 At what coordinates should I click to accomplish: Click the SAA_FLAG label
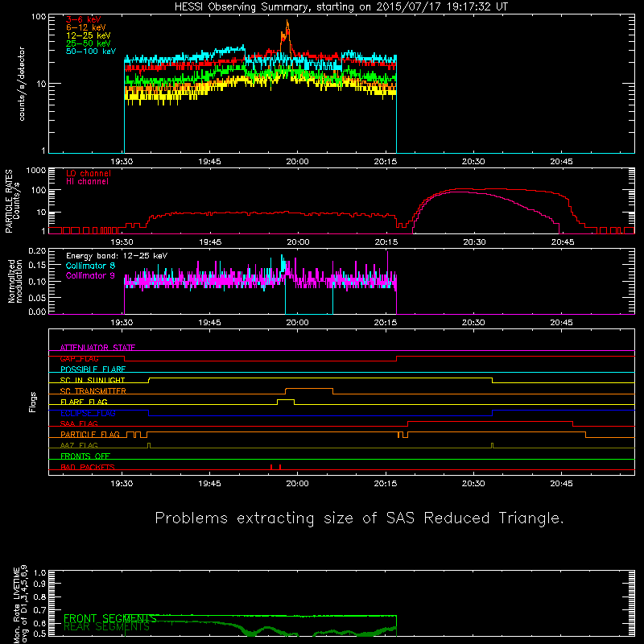79,423
